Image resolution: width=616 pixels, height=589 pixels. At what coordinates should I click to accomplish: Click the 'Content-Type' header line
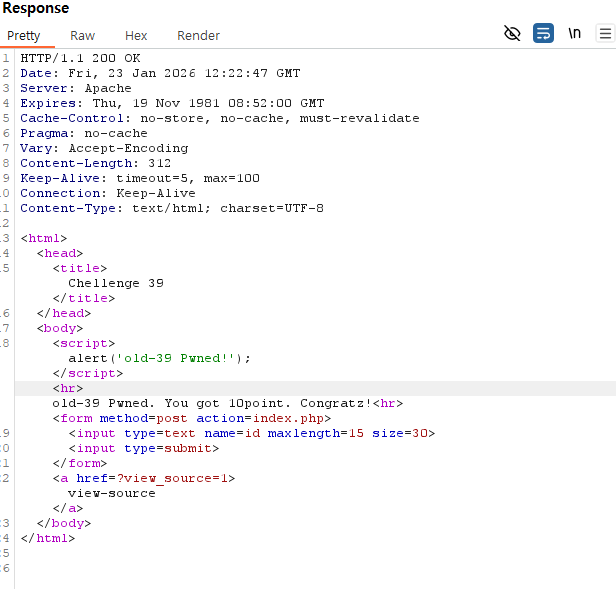172,208
